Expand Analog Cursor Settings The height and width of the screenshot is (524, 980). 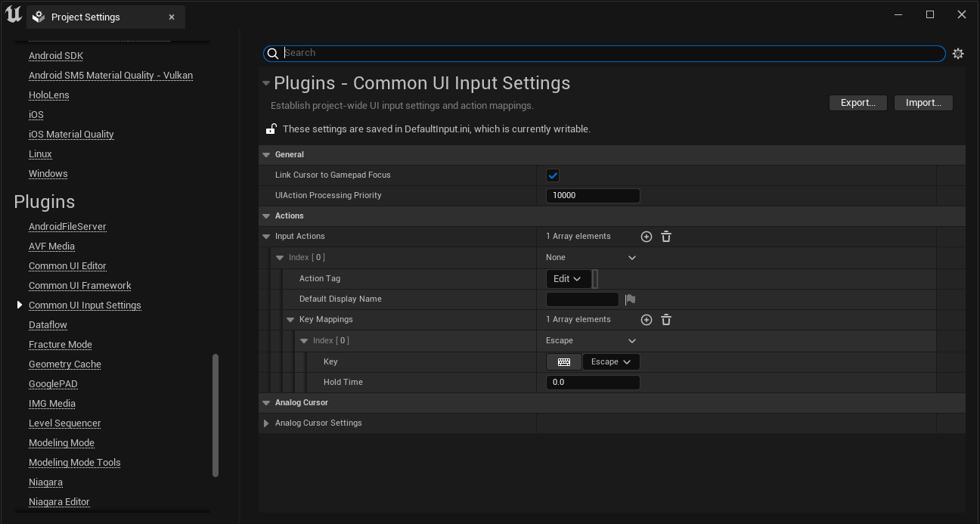click(266, 423)
